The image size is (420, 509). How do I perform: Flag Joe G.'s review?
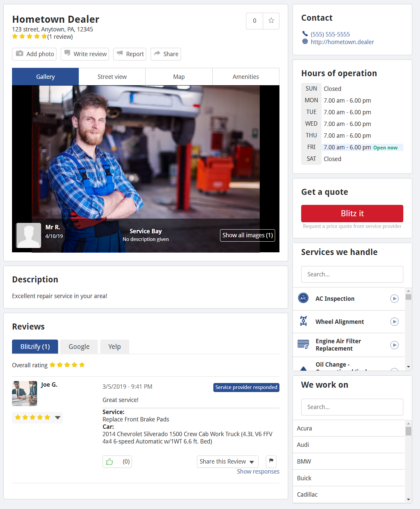271,461
